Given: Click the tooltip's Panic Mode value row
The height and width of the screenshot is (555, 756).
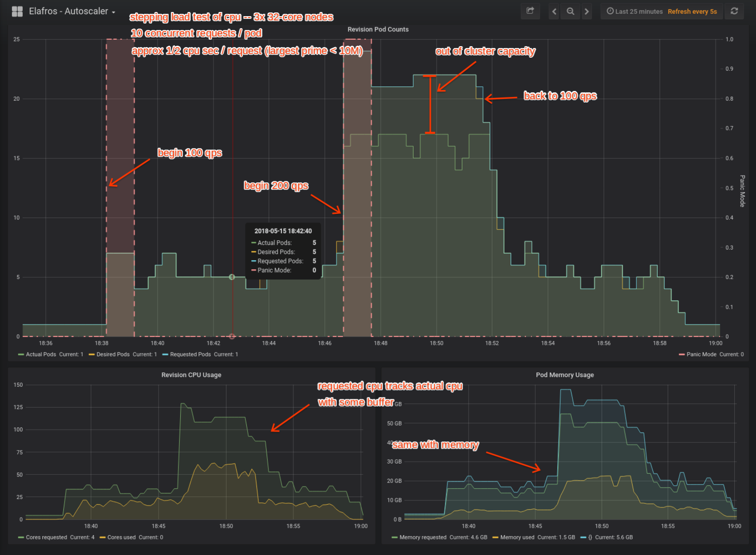Looking at the screenshot, I should pos(283,270).
